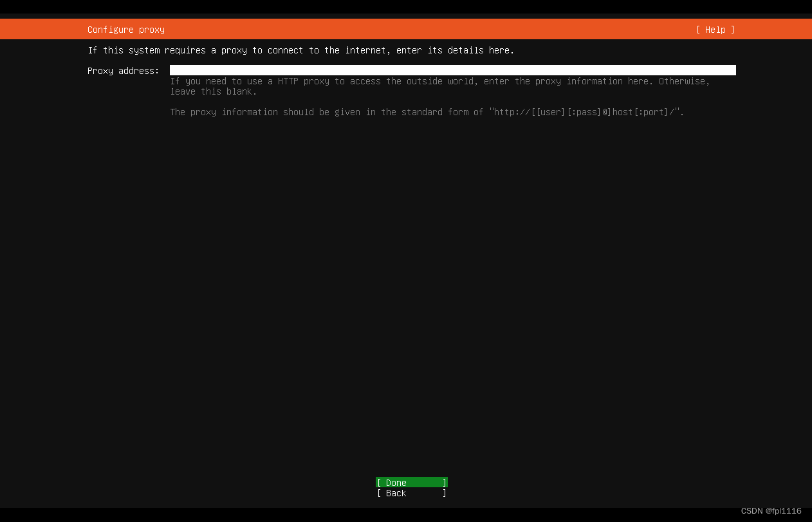The image size is (812, 522).
Task: Click the Configure proxy title bar
Action: 125,29
